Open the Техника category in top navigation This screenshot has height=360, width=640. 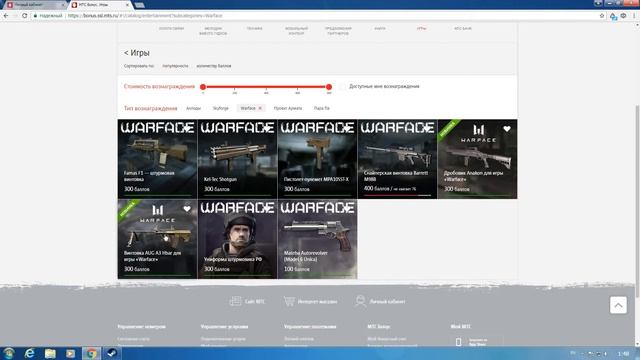pyautogui.click(x=254, y=29)
